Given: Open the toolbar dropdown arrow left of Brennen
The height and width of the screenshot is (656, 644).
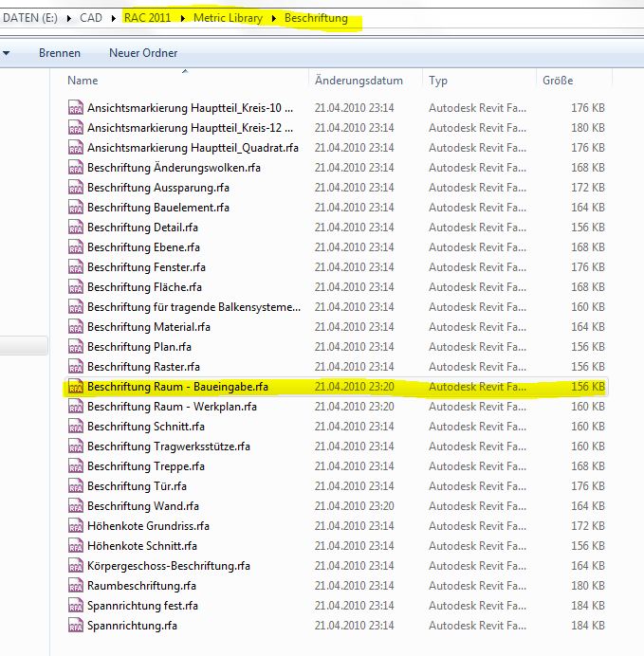Looking at the screenshot, I should [7, 53].
